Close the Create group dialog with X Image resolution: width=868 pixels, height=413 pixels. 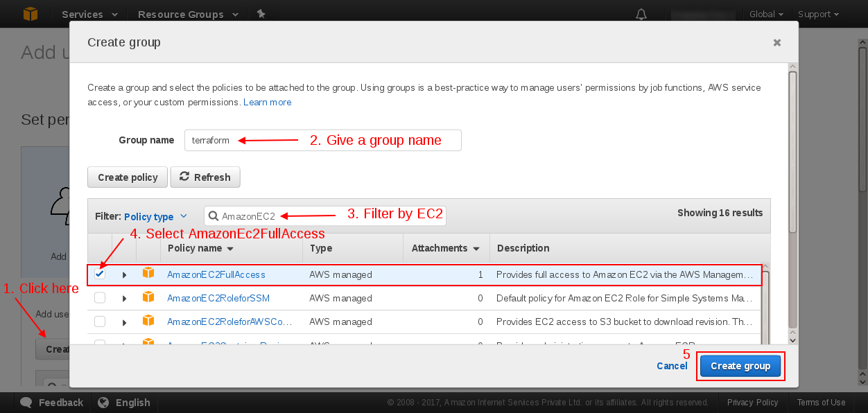point(777,42)
